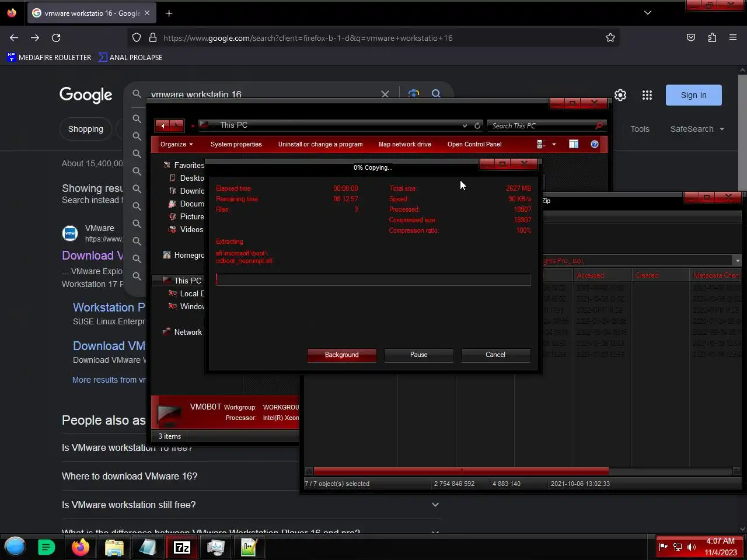The height and width of the screenshot is (560, 747).
Task: Open the SafeSearch dropdown
Action: tap(697, 129)
